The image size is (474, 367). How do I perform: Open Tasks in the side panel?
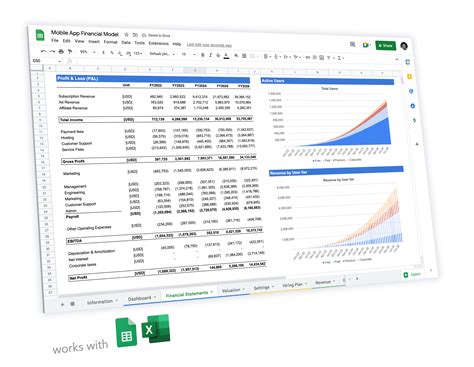click(x=411, y=91)
